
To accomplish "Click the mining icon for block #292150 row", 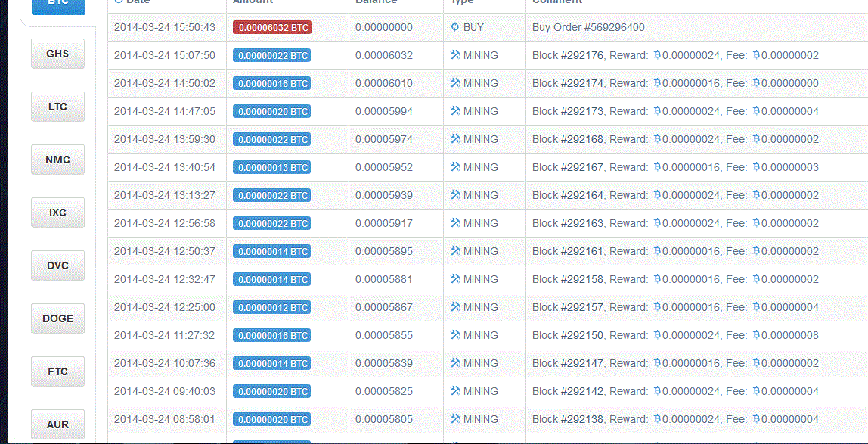I will click(455, 334).
